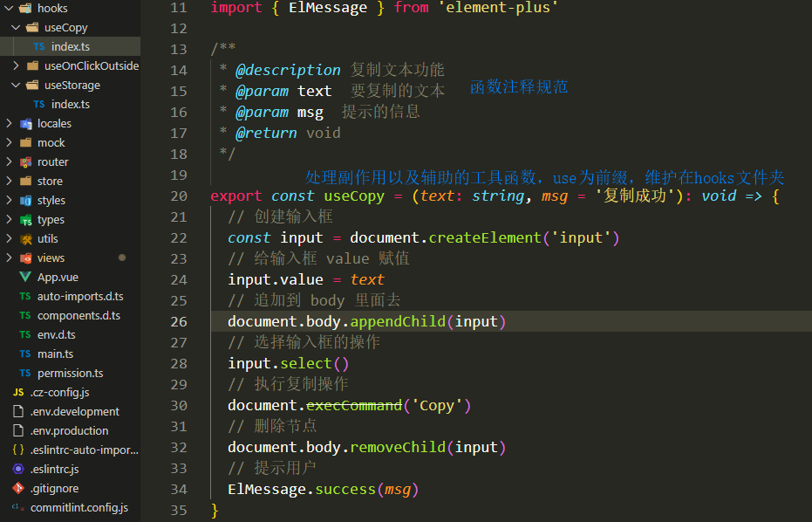Expand the useOnClickOutside folder chevron
Screen dimensions: 812x522
[16, 65]
